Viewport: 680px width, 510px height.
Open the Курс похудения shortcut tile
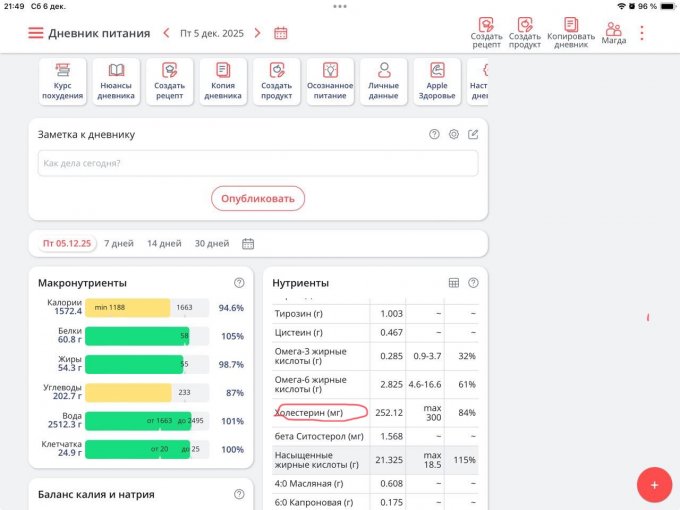click(63, 81)
